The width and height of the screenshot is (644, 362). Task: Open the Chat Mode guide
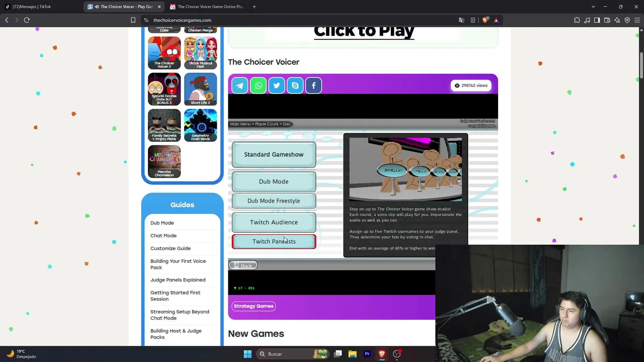pos(164,235)
